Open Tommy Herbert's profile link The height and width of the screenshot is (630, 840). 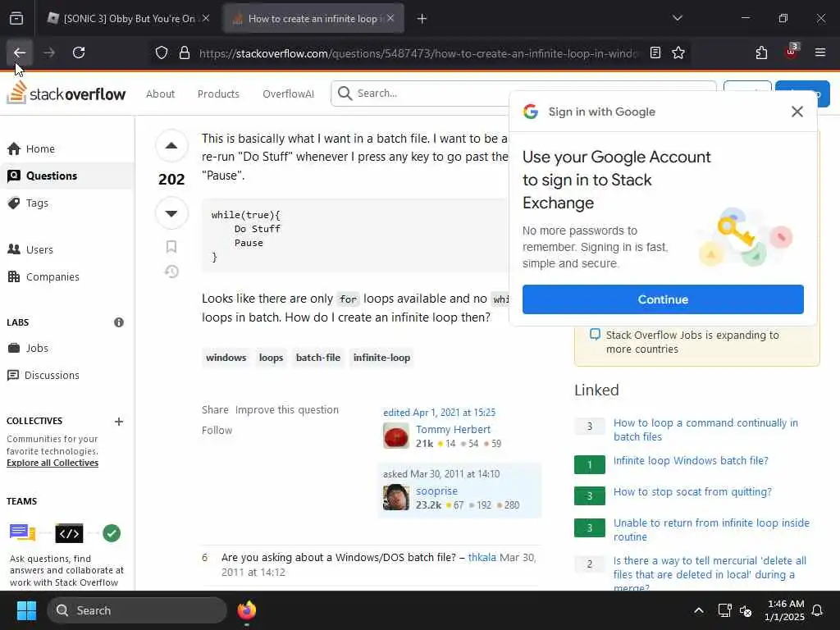(453, 429)
